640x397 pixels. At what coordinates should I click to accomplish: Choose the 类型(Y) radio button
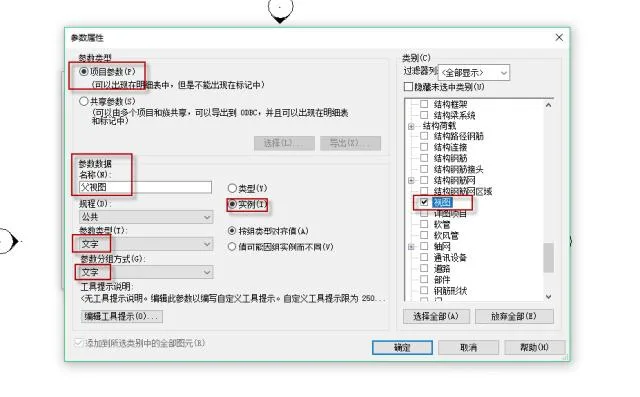[x=232, y=188]
